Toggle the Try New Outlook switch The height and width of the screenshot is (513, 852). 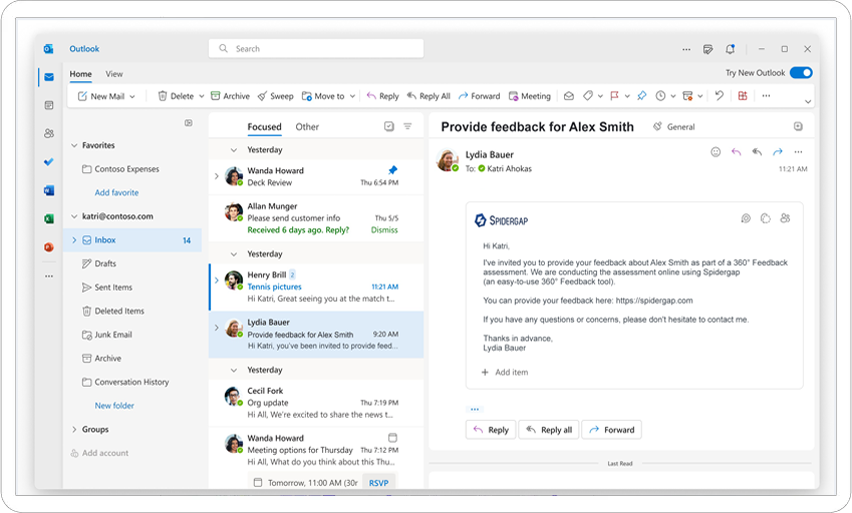point(801,73)
